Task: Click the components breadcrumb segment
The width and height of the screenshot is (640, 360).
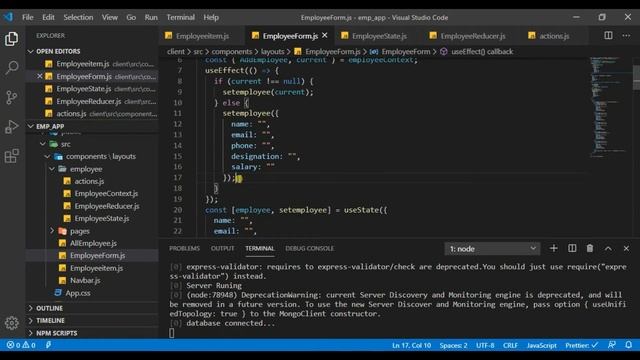Action: (x=231, y=51)
